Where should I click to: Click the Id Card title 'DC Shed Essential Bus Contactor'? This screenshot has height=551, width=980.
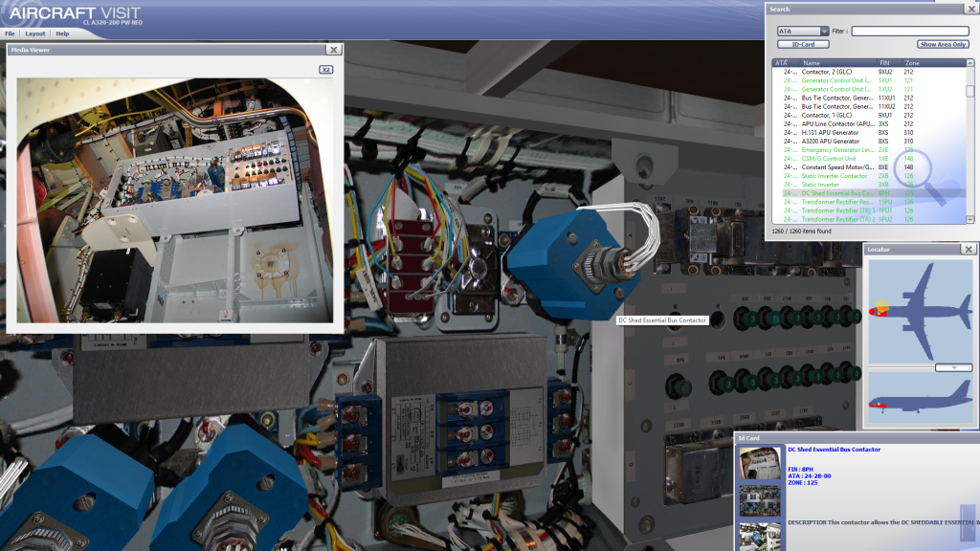[x=834, y=450]
